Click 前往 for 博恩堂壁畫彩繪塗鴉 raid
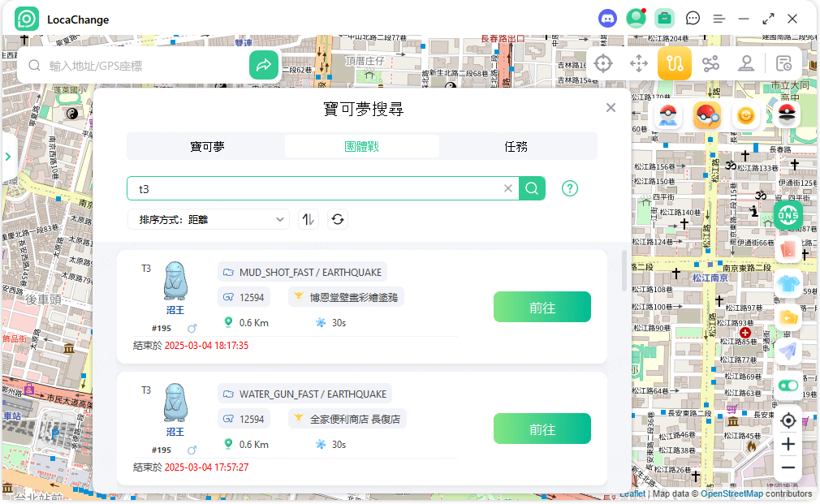This screenshot has height=504, width=820. tap(542, 307)
